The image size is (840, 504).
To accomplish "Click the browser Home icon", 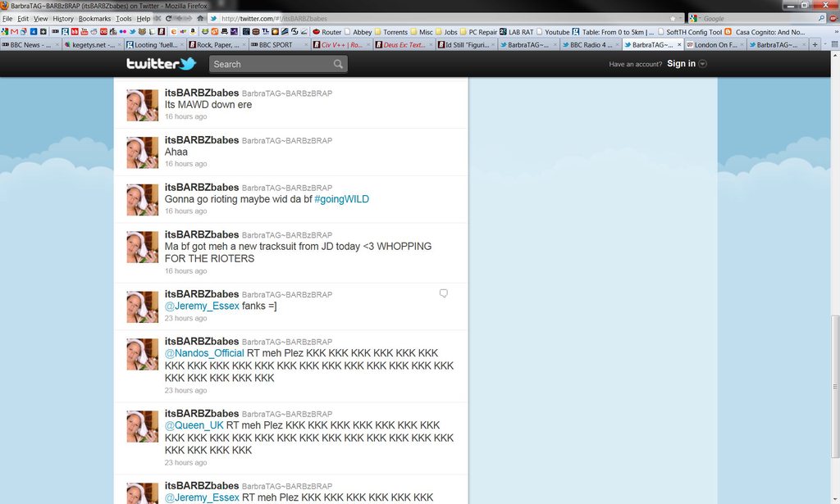I will tap(200, 18).
